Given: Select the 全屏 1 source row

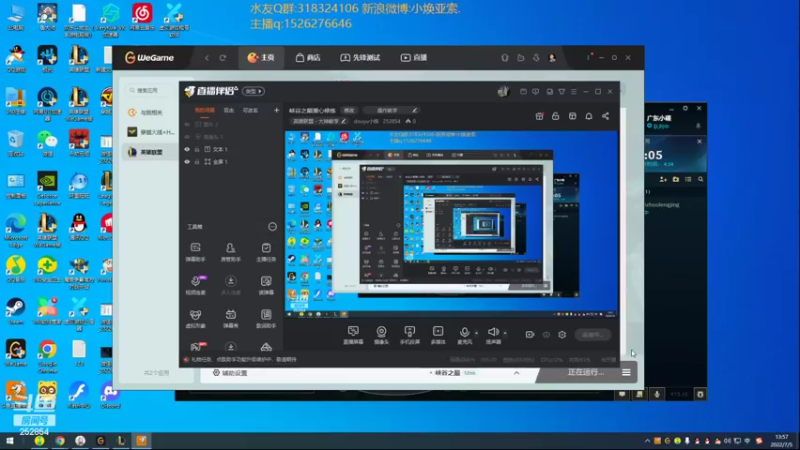Looking at the screenshot, I should point(231,162).
